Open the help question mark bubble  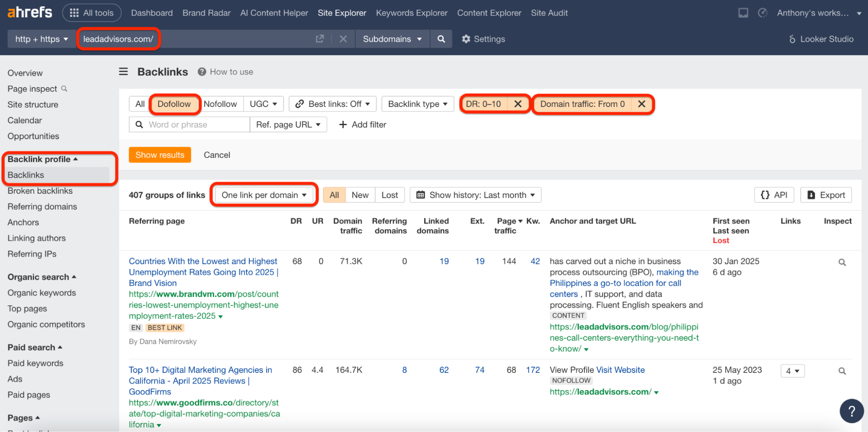tap(851, 411)
